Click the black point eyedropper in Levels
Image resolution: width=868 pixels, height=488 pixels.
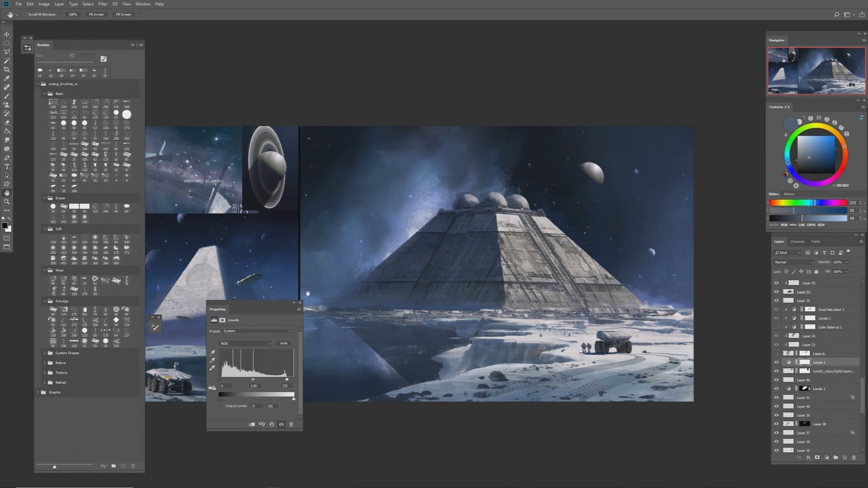(x=212, y=353)
